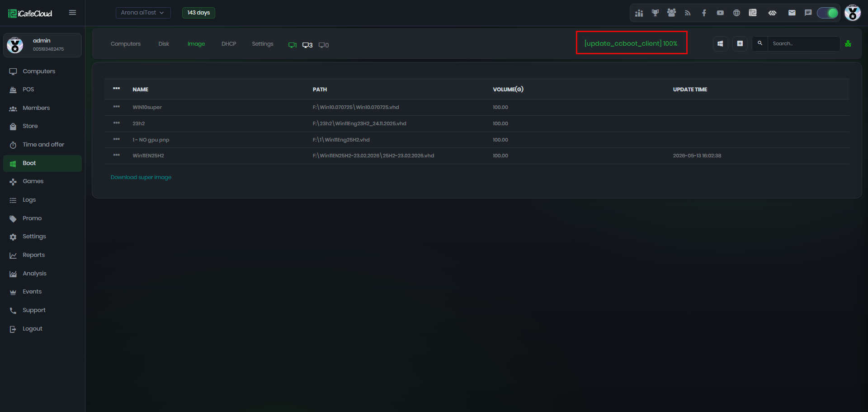Open the community group icon
Screen dimensions: 868x412
(671, 13)
